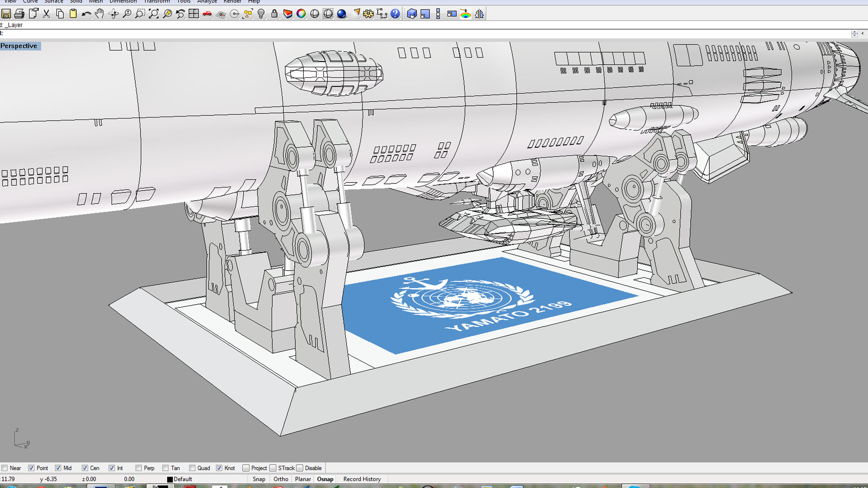Check the Tan osnap checkbox

(165, 468)
